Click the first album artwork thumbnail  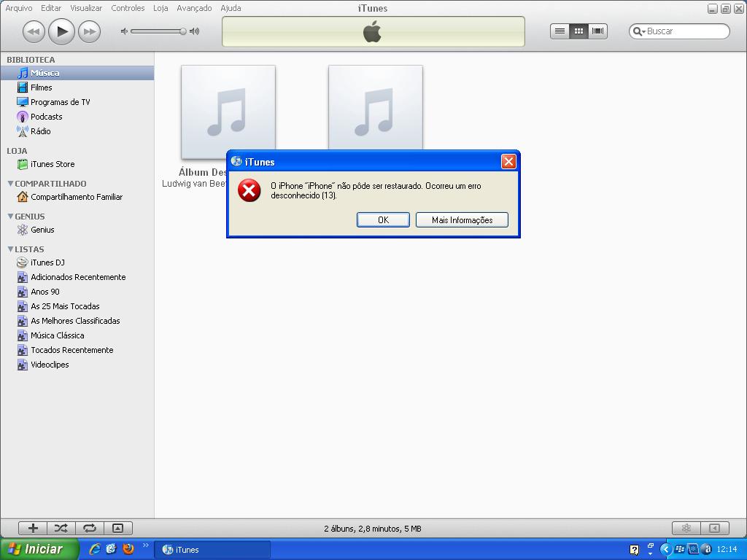click(228, 112)
